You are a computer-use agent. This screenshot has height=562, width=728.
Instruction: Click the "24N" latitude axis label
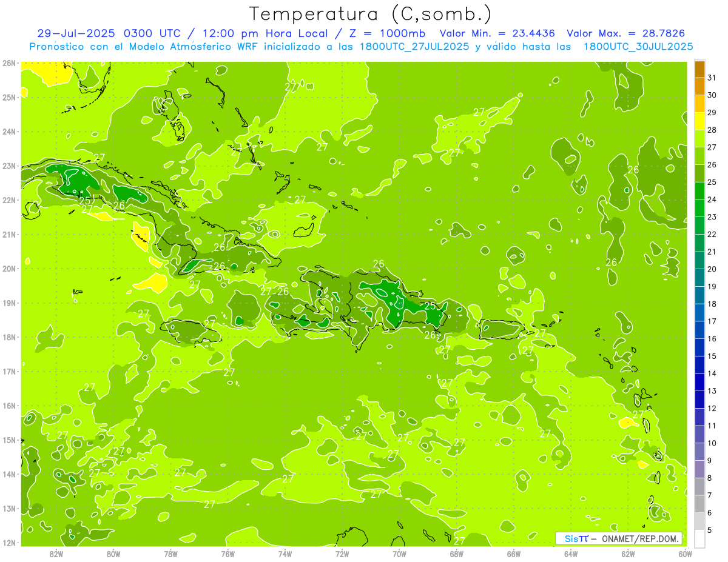(8, 132)
